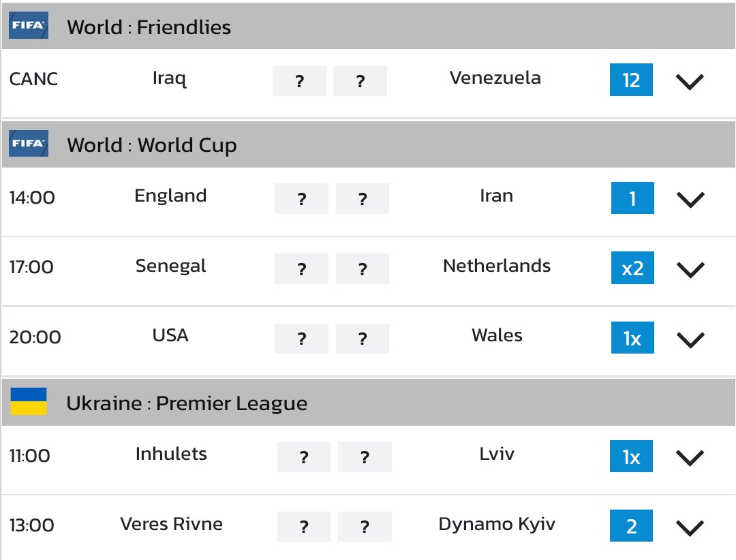Viewport: 736px width, 560px height.
Task: Expand the Veres Rivne vs Dynamo Kyiv row
Action: tap(689, 527)
